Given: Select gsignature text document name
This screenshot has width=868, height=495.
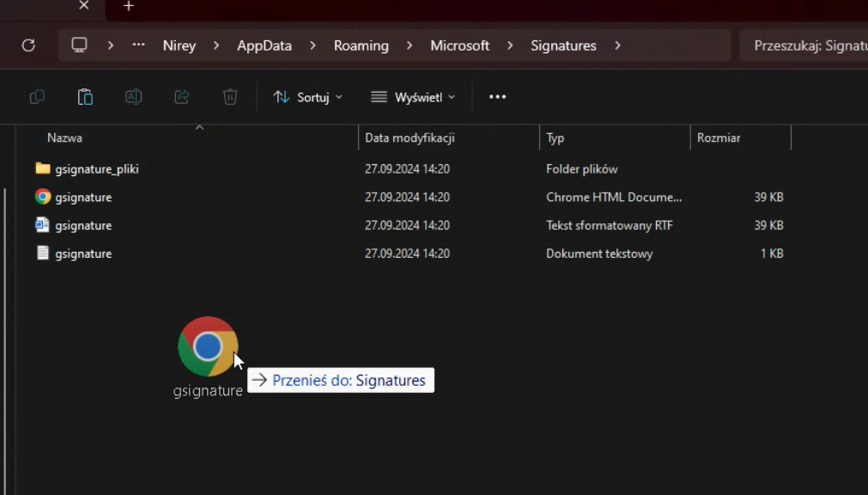Looking at the screenshot, I should [83, 254].
